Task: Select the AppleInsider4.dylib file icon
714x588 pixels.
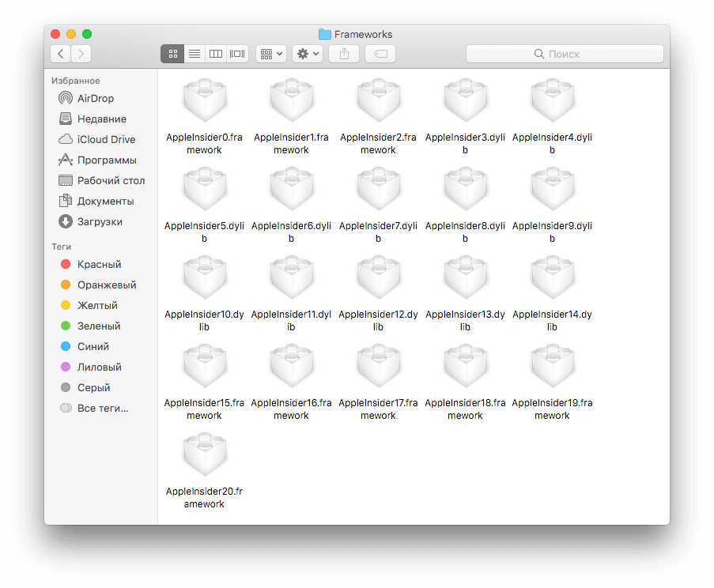Action: [553, 100]
